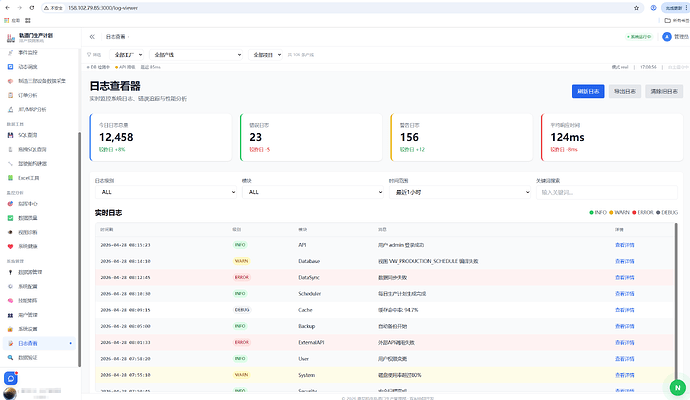The height and width of the screenshot is (400, 690).
Task: Open the 全部产线 dropdown
Action: 196,55
